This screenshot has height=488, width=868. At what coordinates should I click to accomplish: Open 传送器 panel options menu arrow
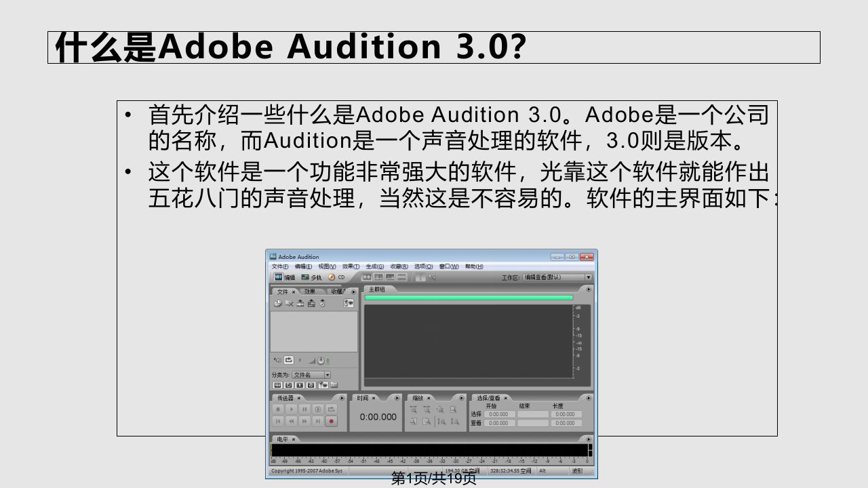click(342, 398)
